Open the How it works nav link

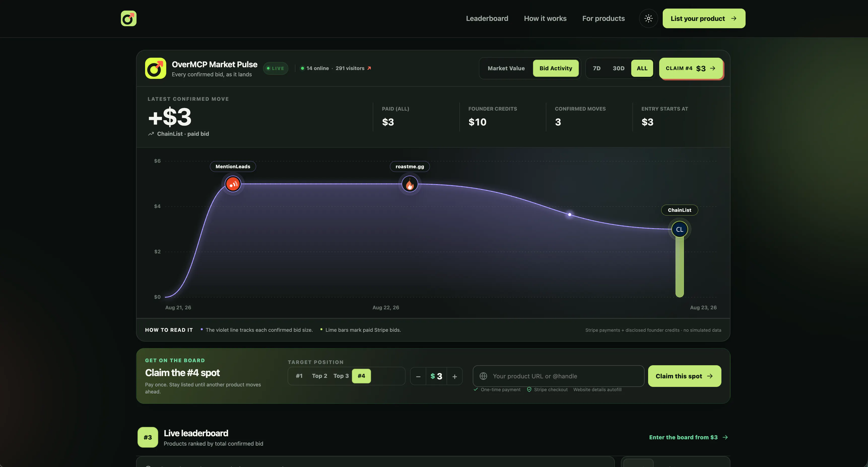click(545, 19)
